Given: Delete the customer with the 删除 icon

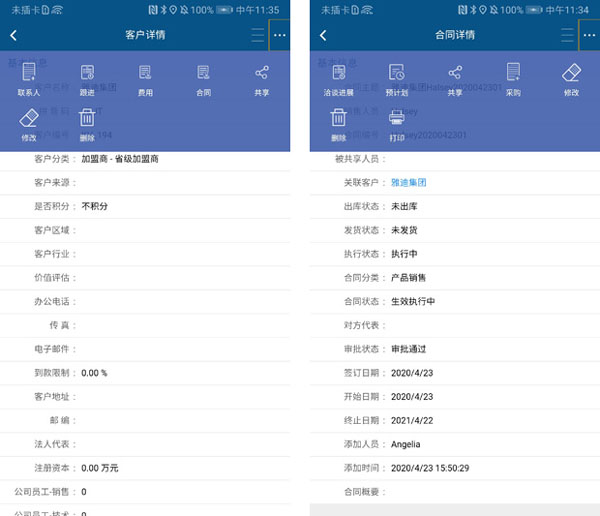Looking at the screenshot, I should pyautogui.click(x=87, y=123).
